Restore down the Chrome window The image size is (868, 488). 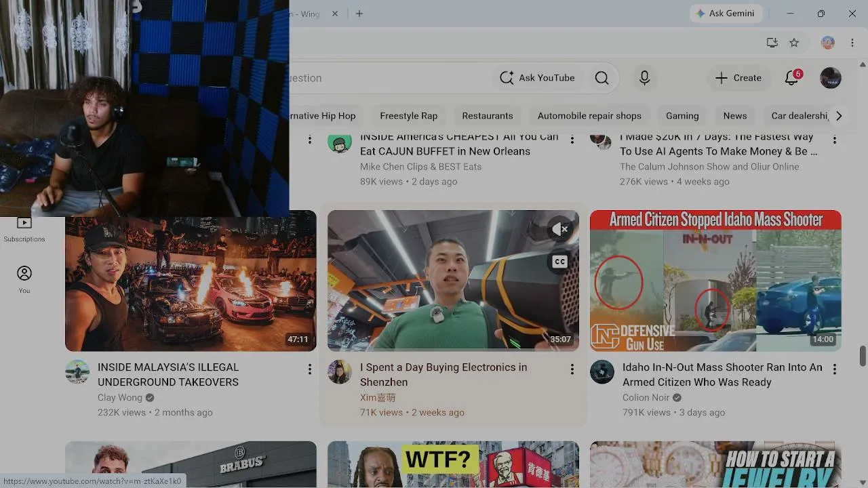(x=821, y=14)
